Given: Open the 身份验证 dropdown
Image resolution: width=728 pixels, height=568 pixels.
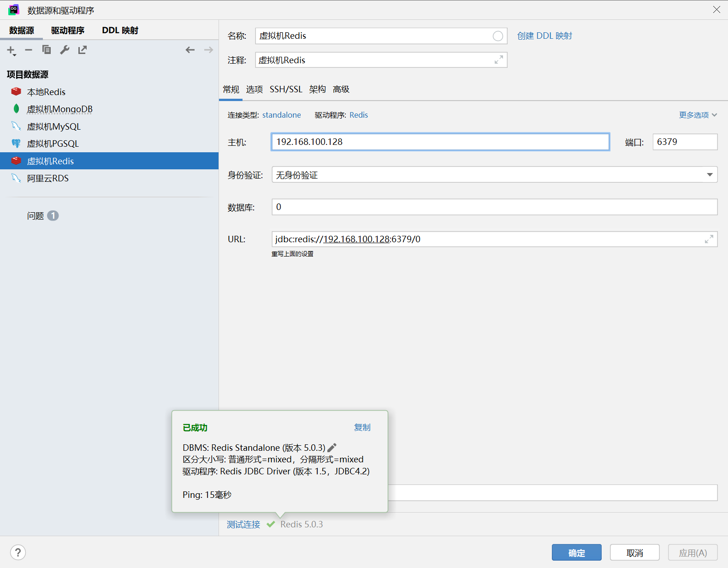Looking at the screenshot, I should point(495,174).
